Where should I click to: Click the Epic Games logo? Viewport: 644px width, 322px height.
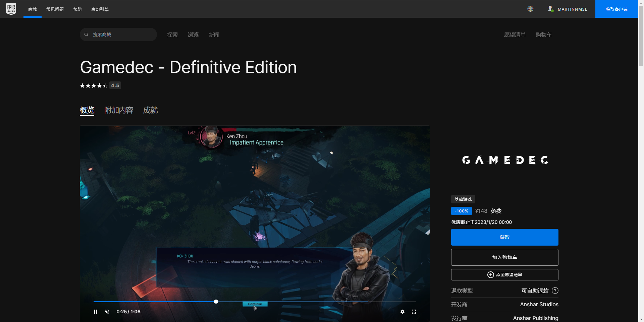[11, 9]
